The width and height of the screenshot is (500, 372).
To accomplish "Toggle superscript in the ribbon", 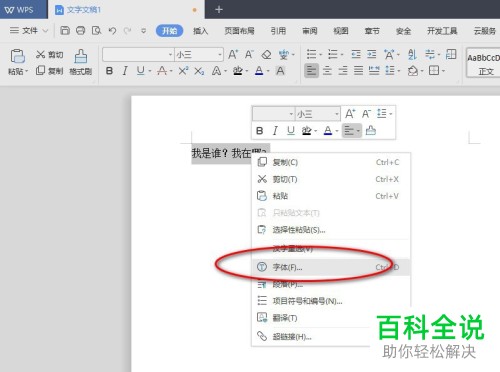I will (183, 71).
